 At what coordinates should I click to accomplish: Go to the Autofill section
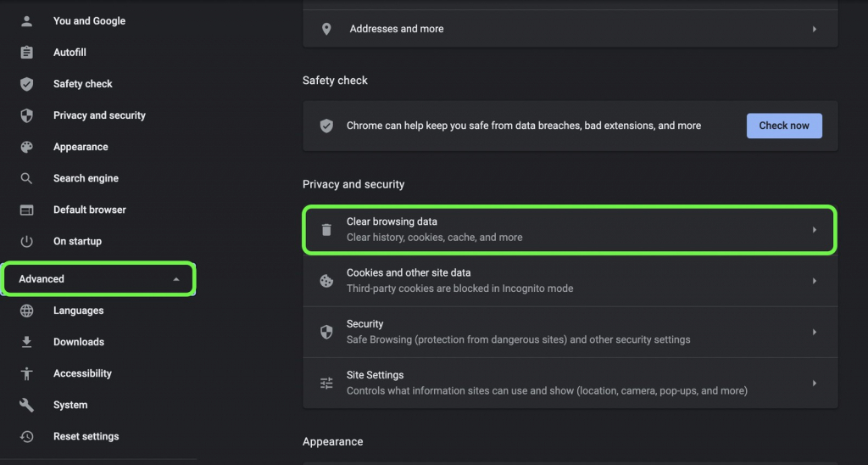pos(70,52)
